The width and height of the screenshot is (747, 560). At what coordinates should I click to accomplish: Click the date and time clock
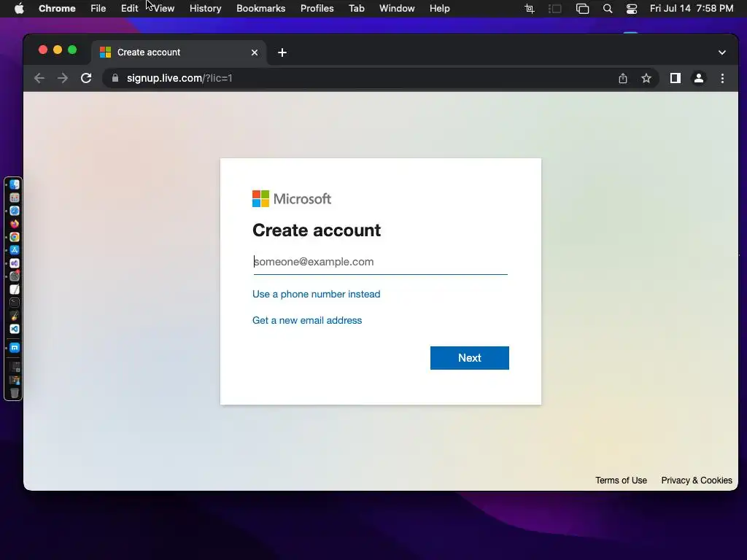[692, 9]
